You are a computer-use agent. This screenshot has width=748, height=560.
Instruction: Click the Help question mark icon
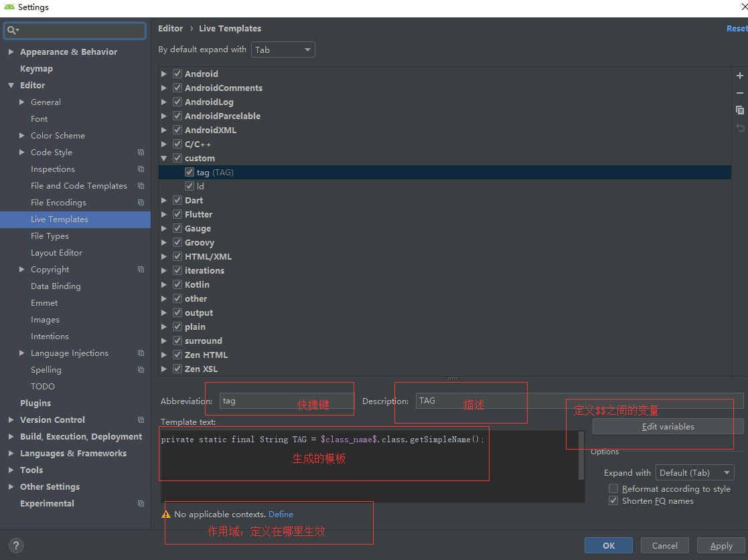click(15, 545)
